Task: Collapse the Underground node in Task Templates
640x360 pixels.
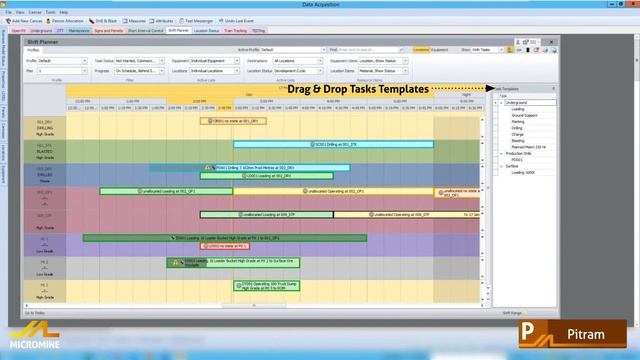Action: click(501, 103)
